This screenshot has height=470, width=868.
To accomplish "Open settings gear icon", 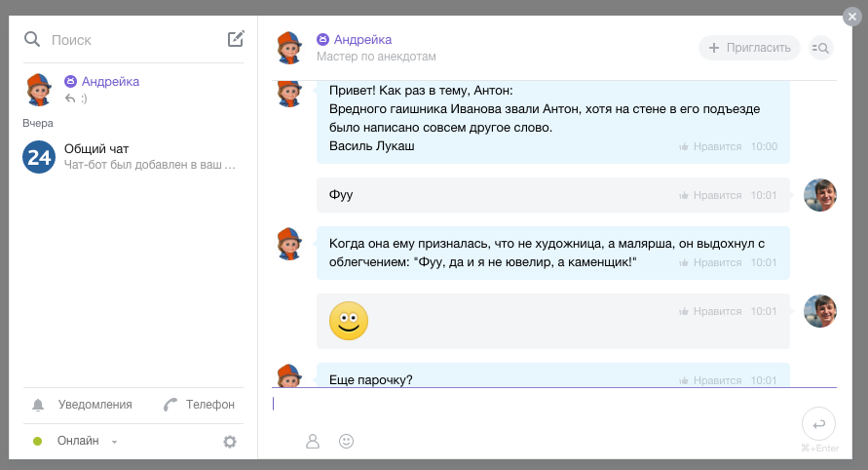I will pos(230,442).
